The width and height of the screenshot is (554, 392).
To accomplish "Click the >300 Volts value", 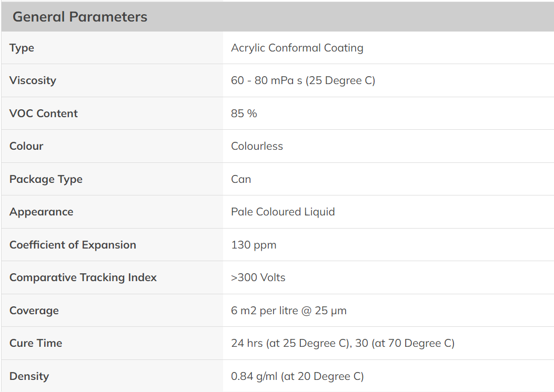I will 258,277.
